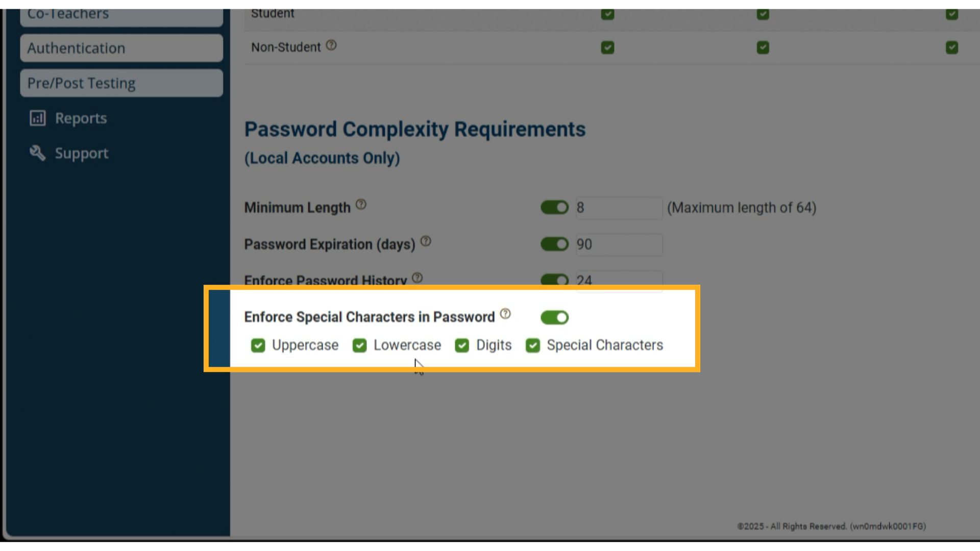The image size is (980, 551).
Task: Disable the Password Expiration toggle
Action: [554, 244]
